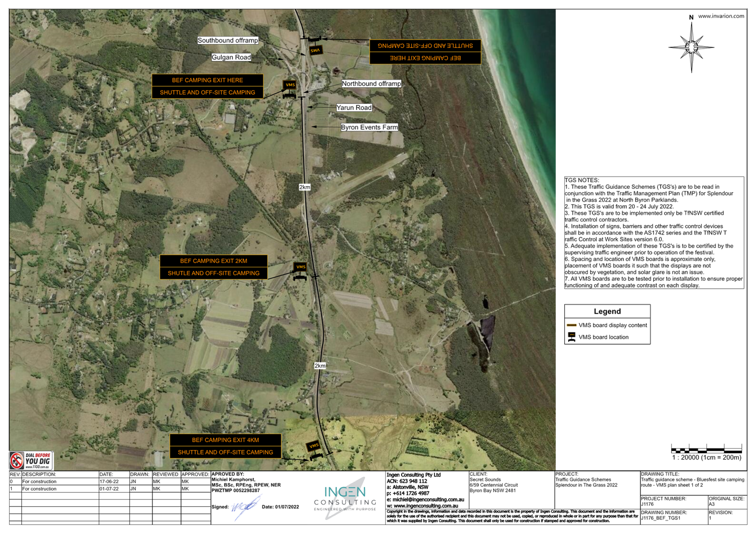Click the Ingen Consulting Pty Ltd company name
This screenshot has width=756, height=534.
coord(414,475)
